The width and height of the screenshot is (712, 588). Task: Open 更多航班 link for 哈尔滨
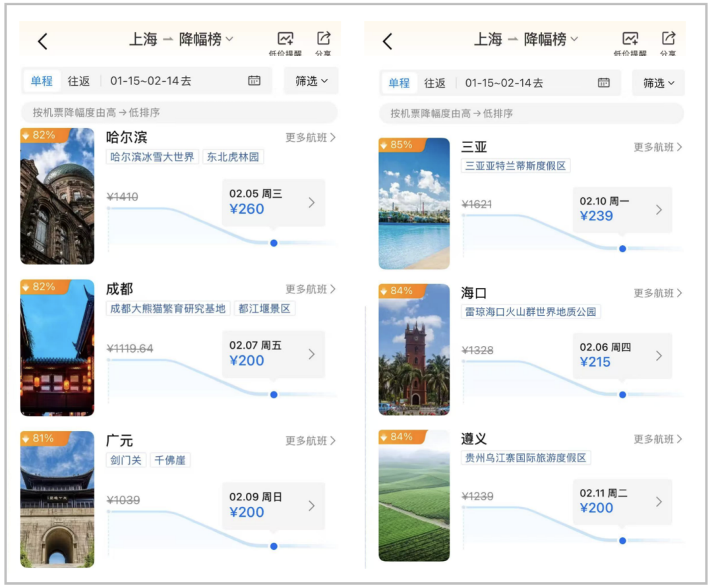tap(311, 138)
